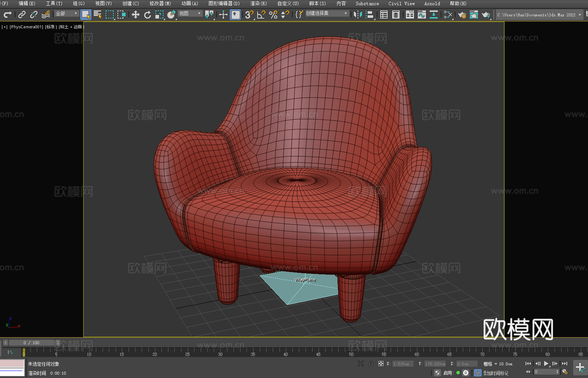
Task: Open 标准 viewport shading label menu
Action: coord(51,27)
